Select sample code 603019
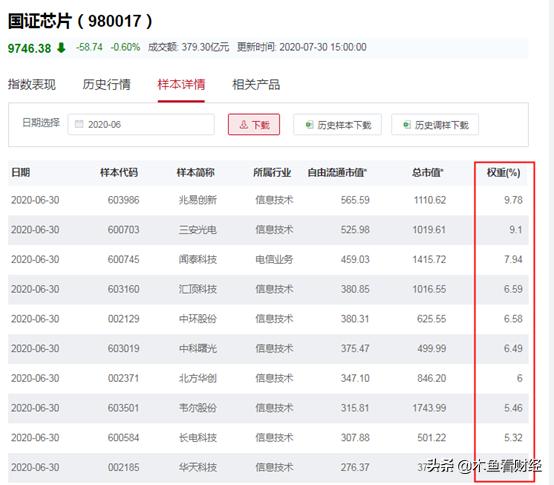This screenshot has height=485, width=554. (x=123, y=349)
